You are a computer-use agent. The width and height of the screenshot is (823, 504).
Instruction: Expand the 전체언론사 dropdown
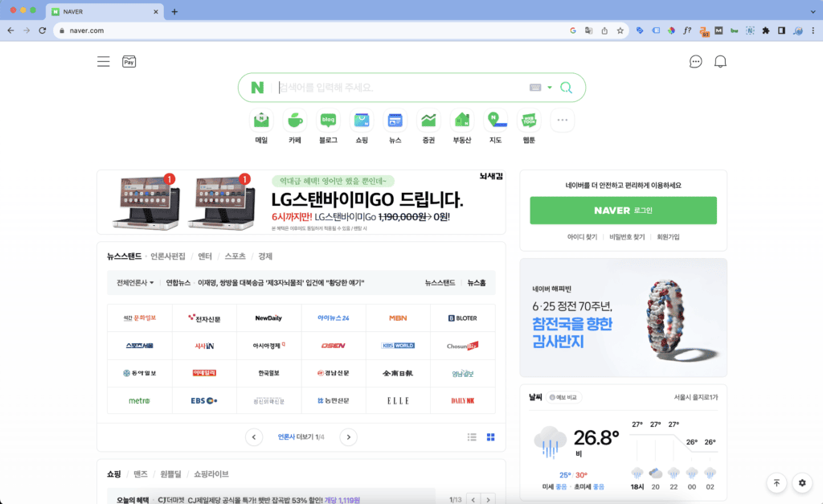[135, 283]
